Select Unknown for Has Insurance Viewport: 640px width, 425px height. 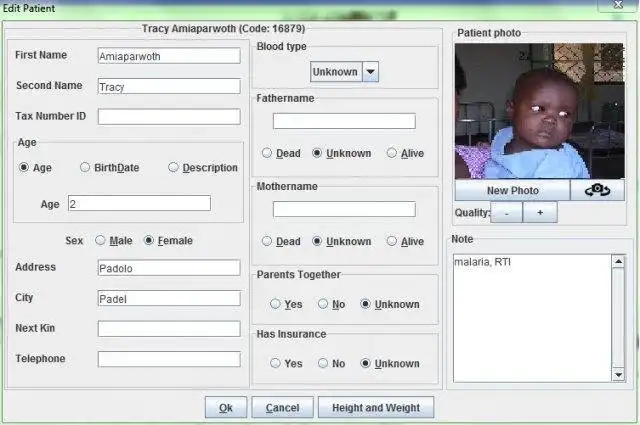[x=366, y=363]
